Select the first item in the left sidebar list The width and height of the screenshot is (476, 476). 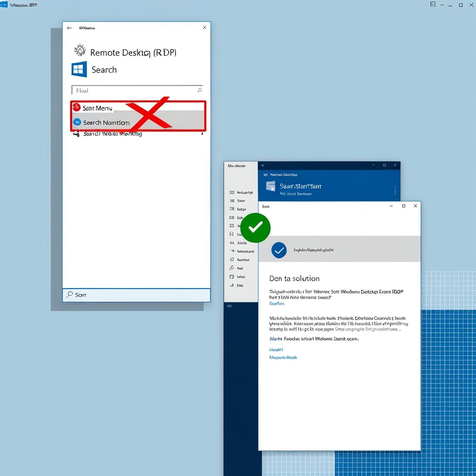[242, 193]
